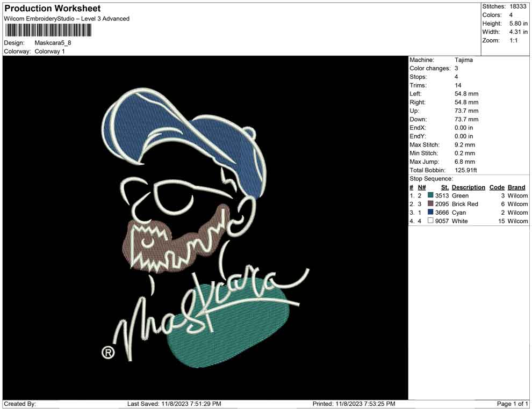Click the Min Stitch value 0.2 mm
Viewport: 532px width, 409px height.
point(465,153)
